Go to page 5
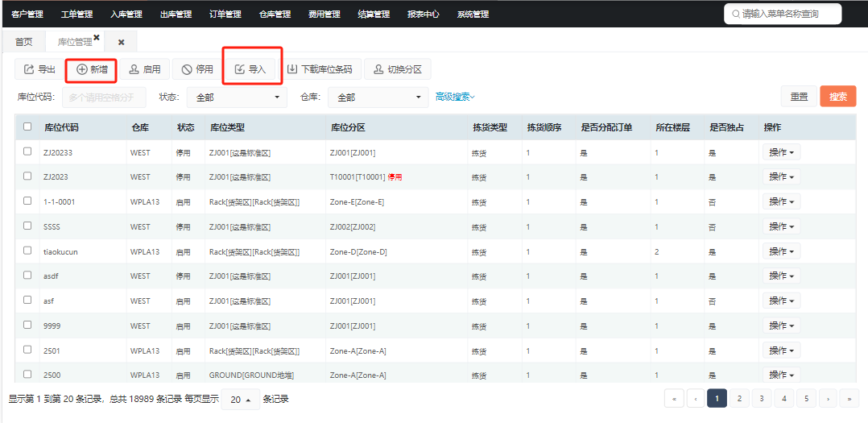Viewport: 868px width, 423px height. [807, 399]
